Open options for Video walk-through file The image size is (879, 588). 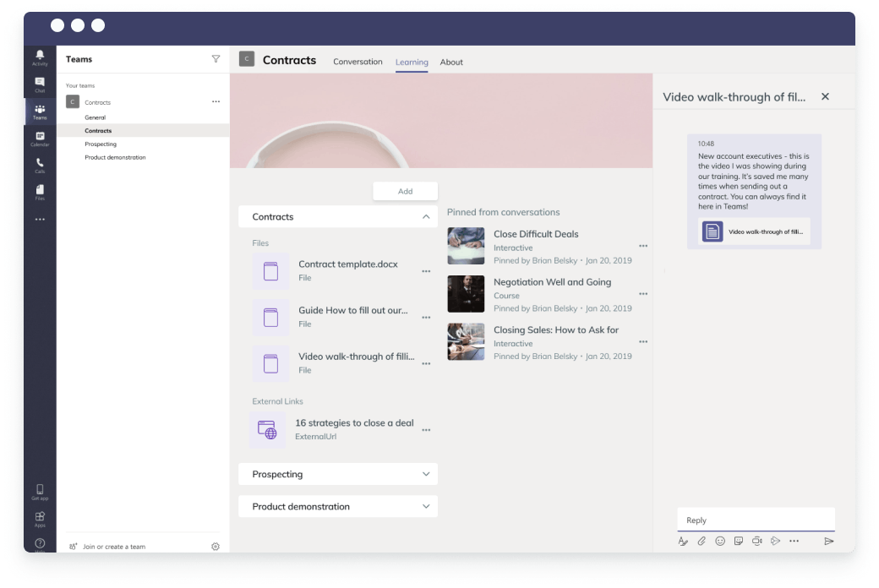pyautogui.click(x=426, y=364)
